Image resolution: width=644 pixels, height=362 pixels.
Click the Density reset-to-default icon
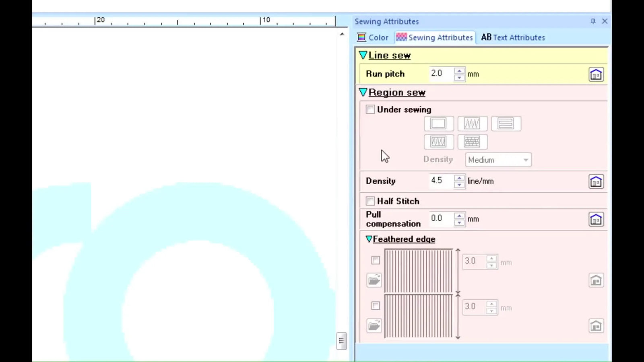(596, 181)
